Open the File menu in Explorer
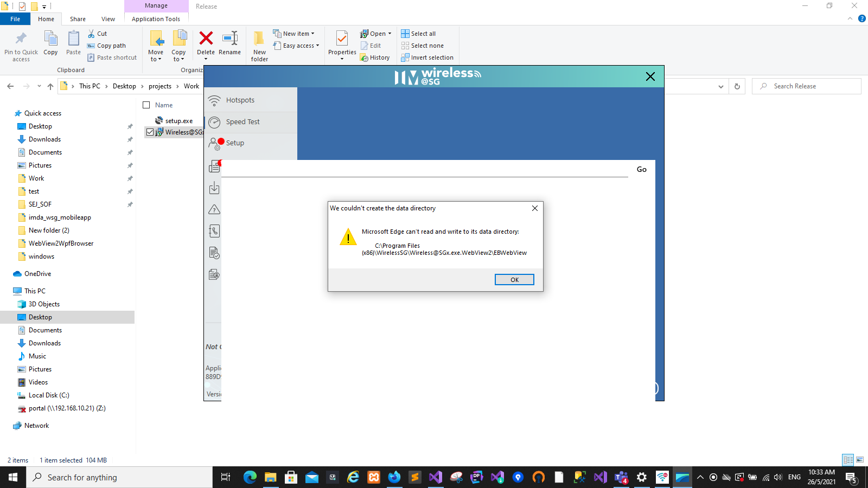The height and width of the screenshot is (488, 868). (15, 19)
